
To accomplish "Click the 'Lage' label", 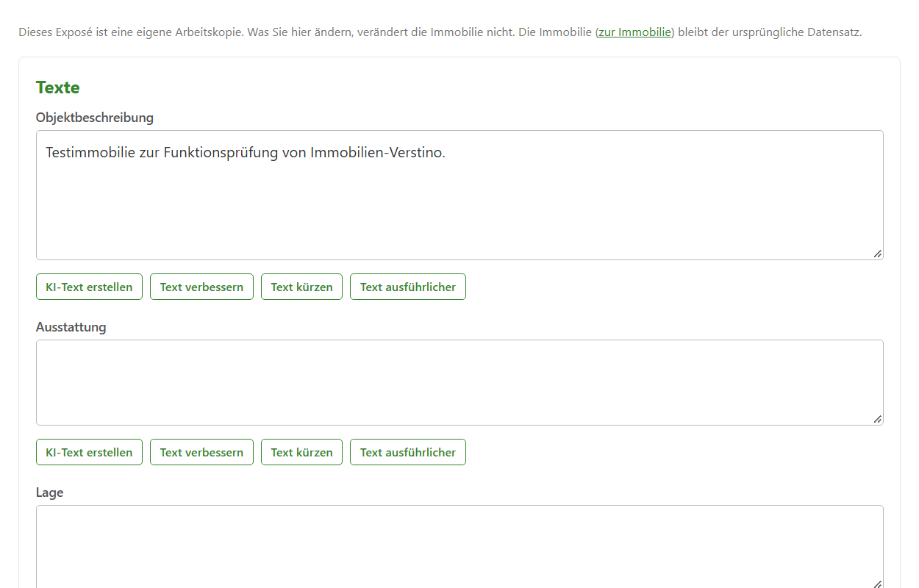I will pyautogui.click(x=50, y=492).
